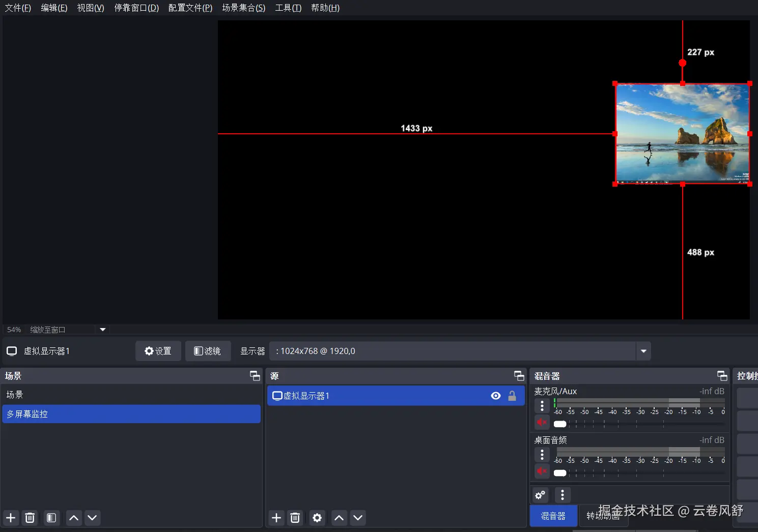Expand the preview scaling dropdown arrow
This screenshot has width=758, height=532.
103,330
